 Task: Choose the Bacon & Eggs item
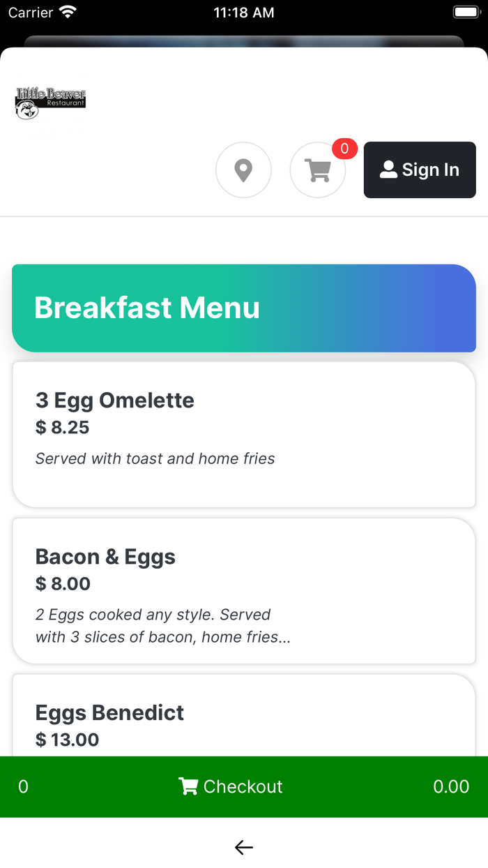coord(105,557)
